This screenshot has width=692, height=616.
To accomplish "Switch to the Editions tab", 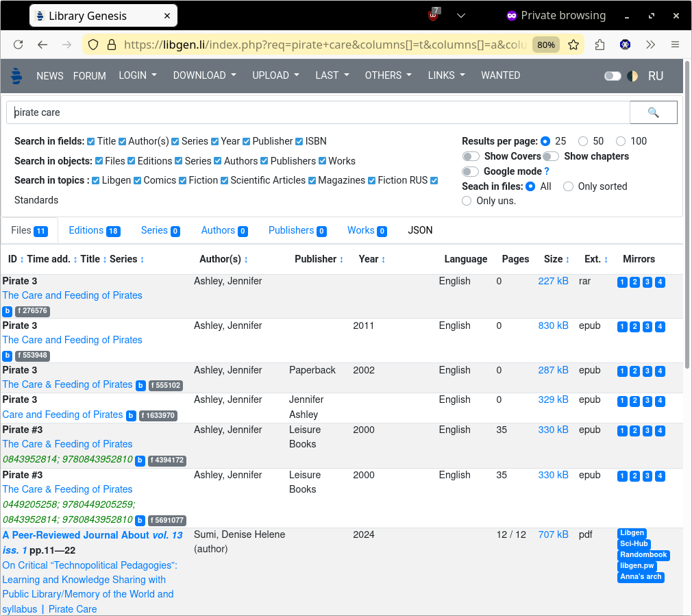I will [94, 231].
